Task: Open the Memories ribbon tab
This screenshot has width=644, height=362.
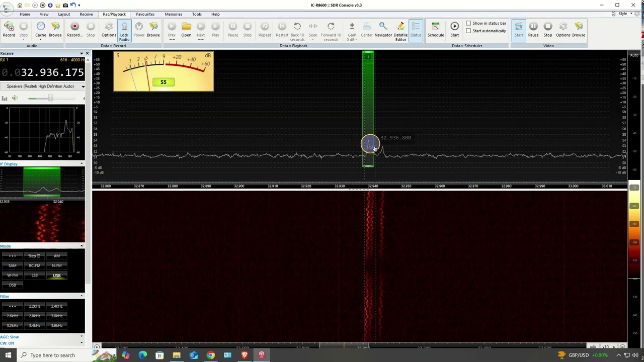Action: point(174,14)
